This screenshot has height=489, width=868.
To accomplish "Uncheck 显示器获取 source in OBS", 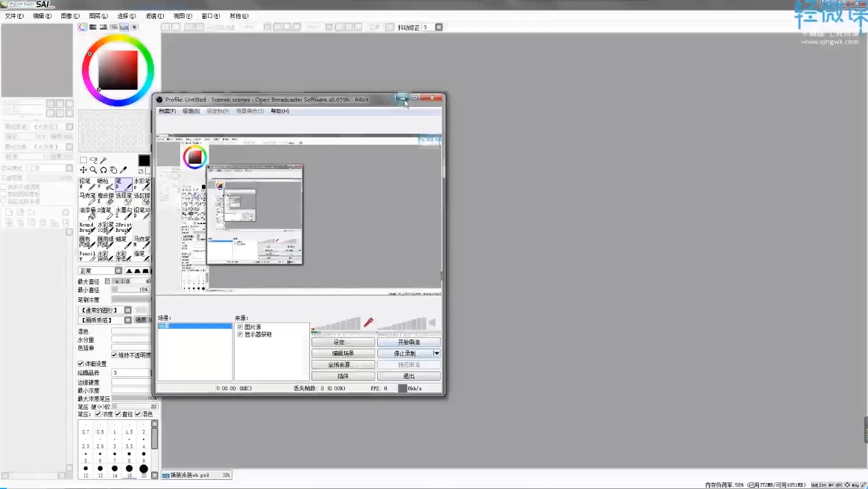I will [240, 334].
